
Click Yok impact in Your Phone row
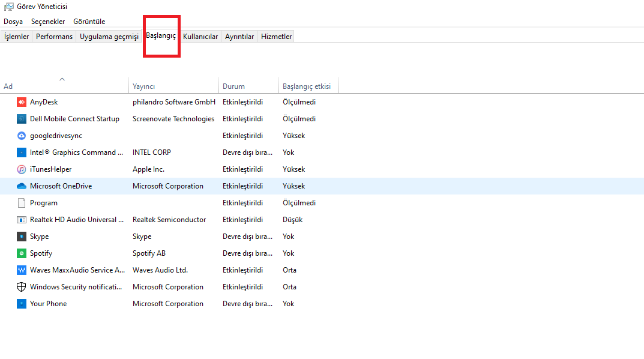tap(288, 304)
